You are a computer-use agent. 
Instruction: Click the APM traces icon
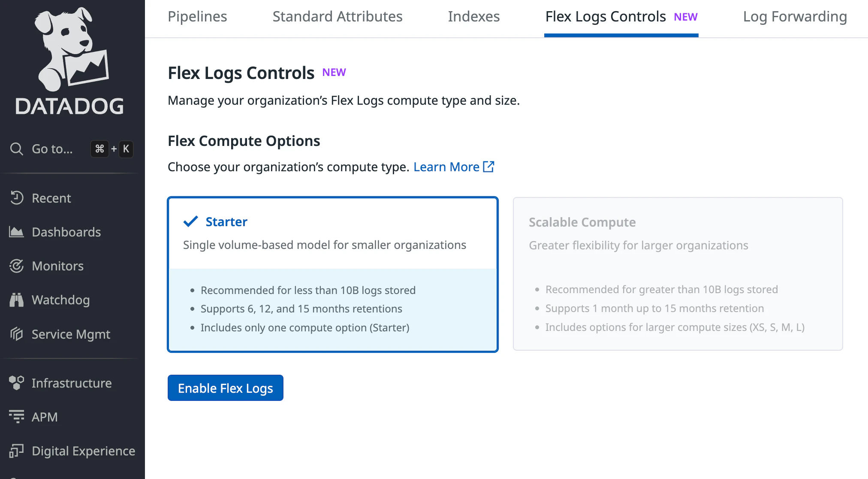17,417
